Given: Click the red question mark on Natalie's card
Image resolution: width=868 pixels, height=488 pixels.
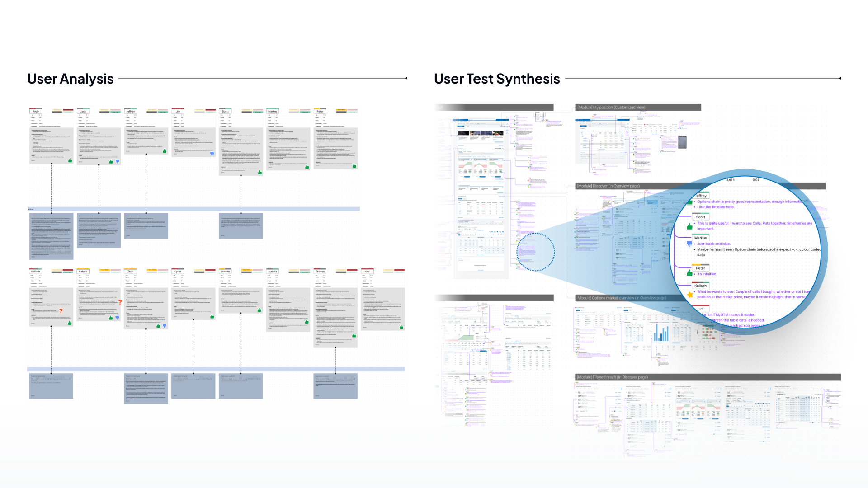Looking at the screenshot, I should click(x=120, y=302).
